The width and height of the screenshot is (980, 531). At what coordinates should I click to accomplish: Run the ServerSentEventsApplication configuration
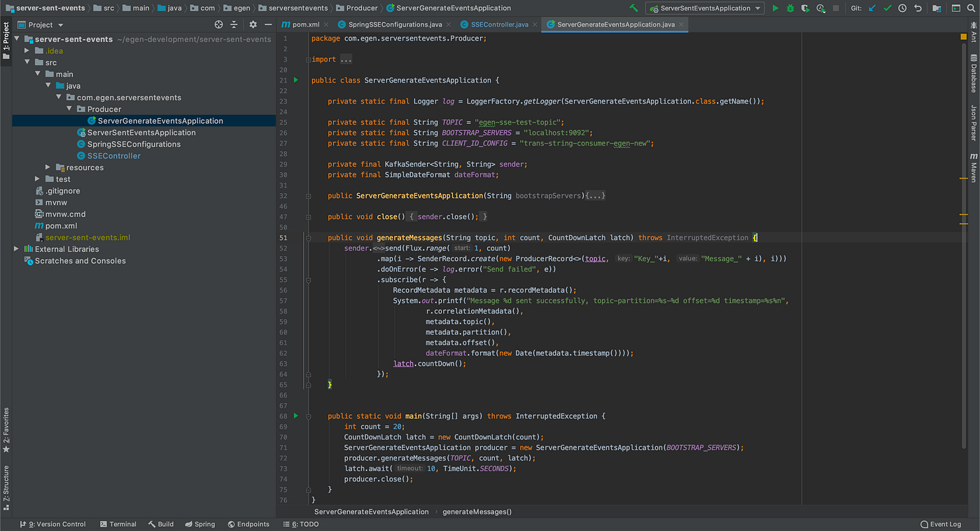coord(776,8)
